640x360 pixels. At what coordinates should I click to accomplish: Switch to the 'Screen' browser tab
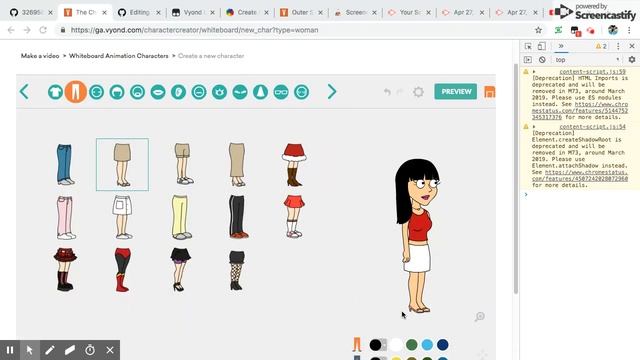355,13
